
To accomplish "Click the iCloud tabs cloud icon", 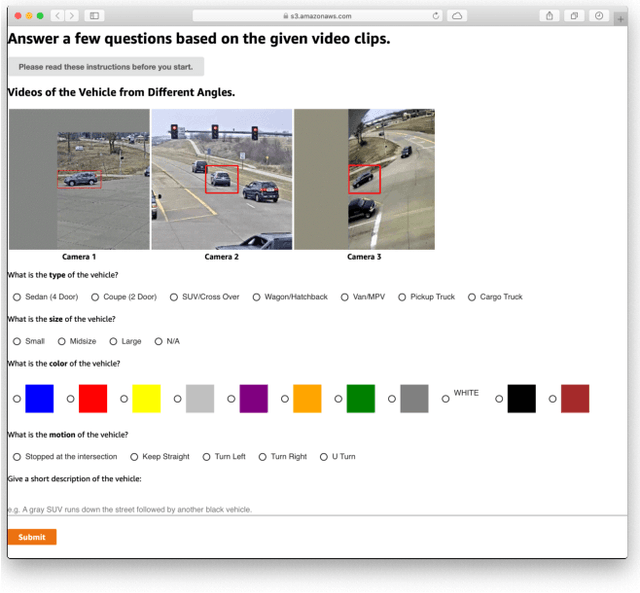I will coord(457,16).
